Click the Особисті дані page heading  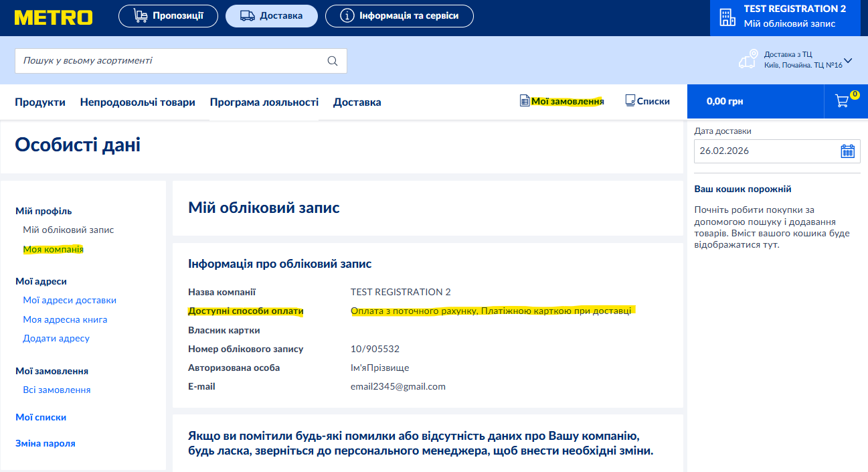click(78, 145)
